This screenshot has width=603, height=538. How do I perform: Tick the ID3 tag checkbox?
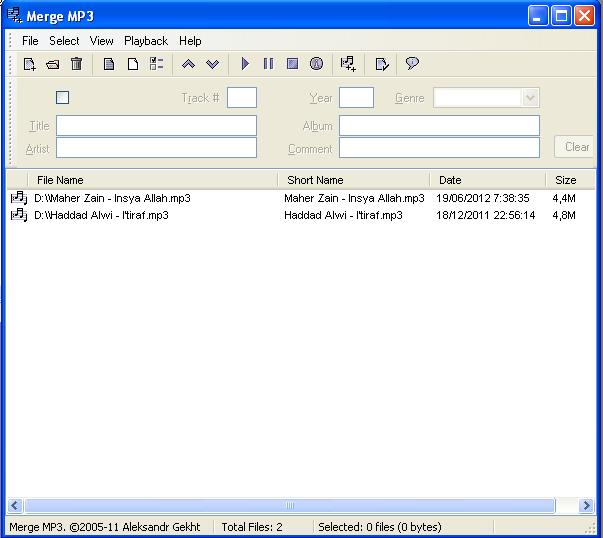point(62,98)
